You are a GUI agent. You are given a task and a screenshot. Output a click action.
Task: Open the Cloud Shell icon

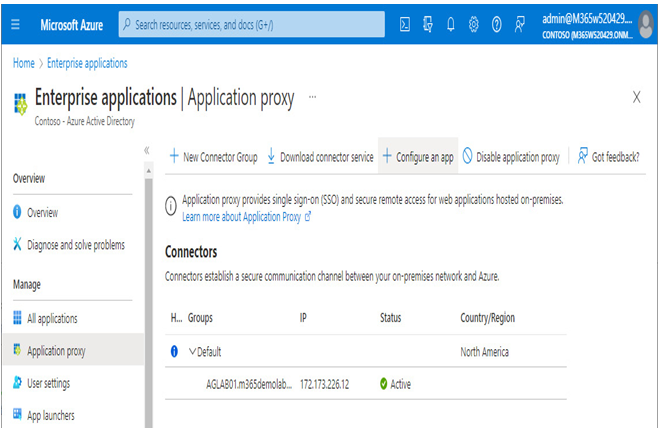(x=404, y=24)
